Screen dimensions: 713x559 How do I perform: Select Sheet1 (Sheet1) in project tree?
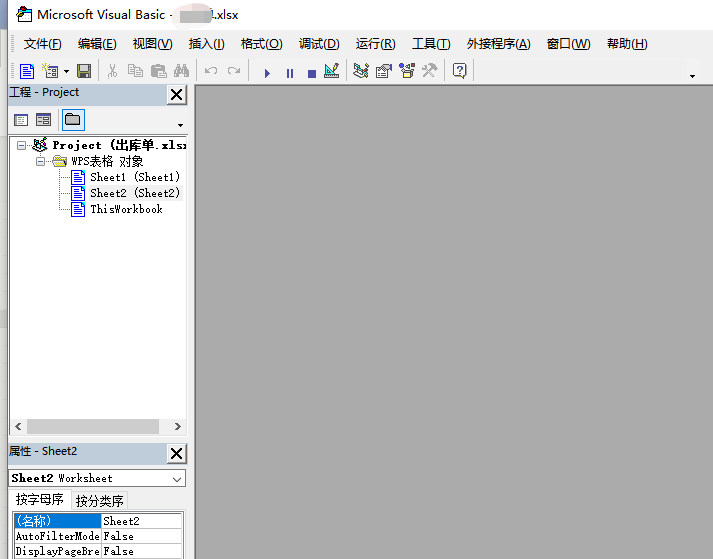pyautogui.click(x=135, y=177)
